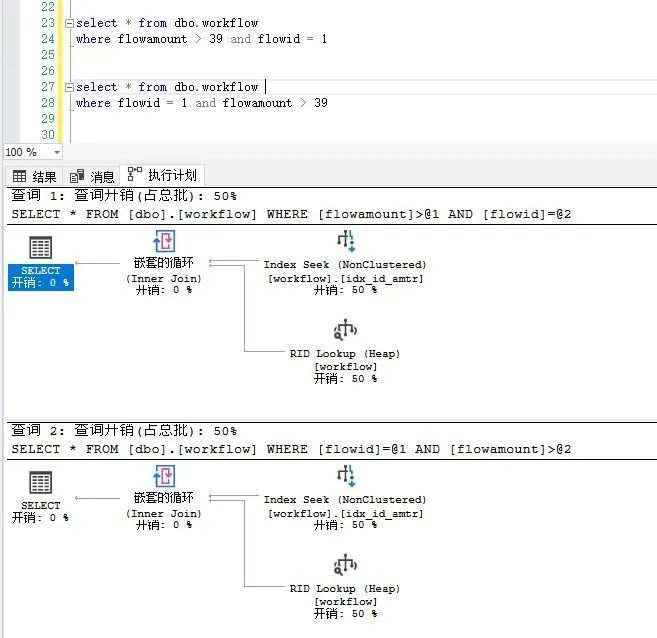Click the Index Seek icon in query 1
The width and height of the screenshot is (657, 638).
tap(346, 241)
